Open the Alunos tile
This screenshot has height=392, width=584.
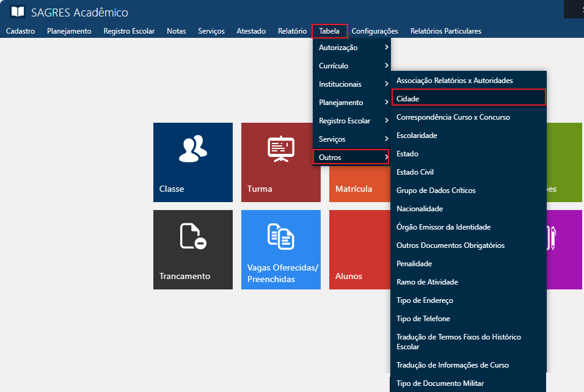point(348,276)
